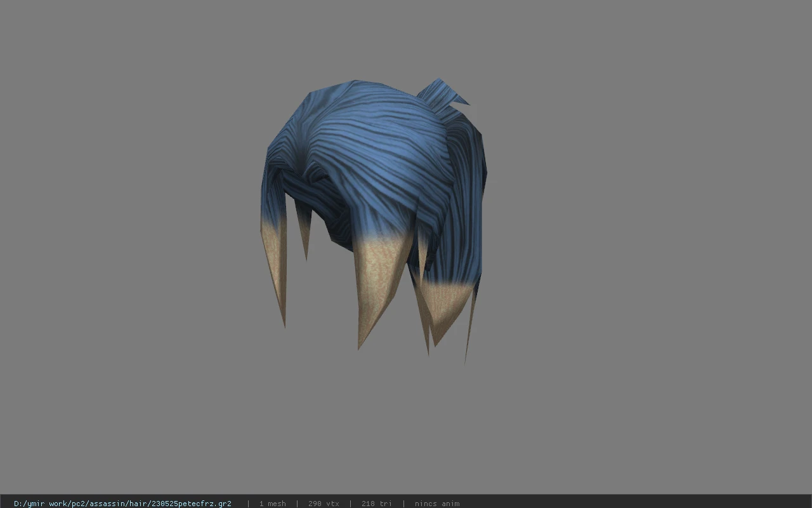812x508 pixels.
Task: Click the file path D:/ymir work/pc2/assassin/hair/230525petecfrz.gr2
Action: point(122,504)
